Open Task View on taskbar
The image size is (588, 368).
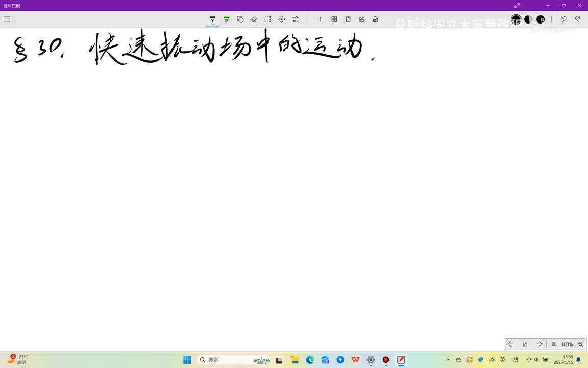[279, 360]
